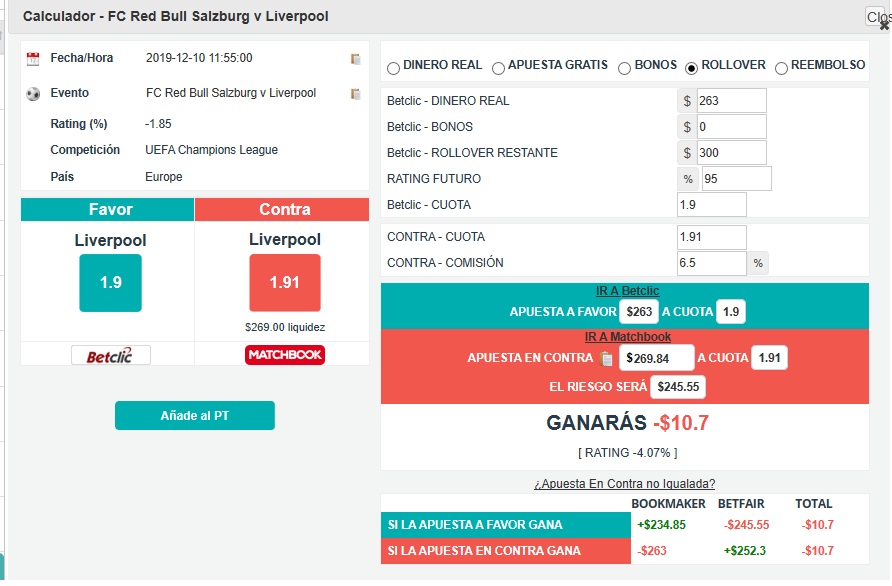Close the calculator dialog

tap(878, 17)
